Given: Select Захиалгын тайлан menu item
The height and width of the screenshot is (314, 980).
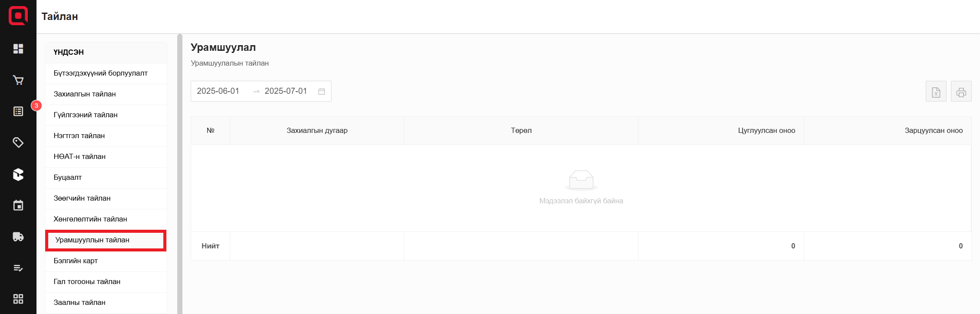Looking at the screenshot, I should pyautogui.click(x=85, y=94).
